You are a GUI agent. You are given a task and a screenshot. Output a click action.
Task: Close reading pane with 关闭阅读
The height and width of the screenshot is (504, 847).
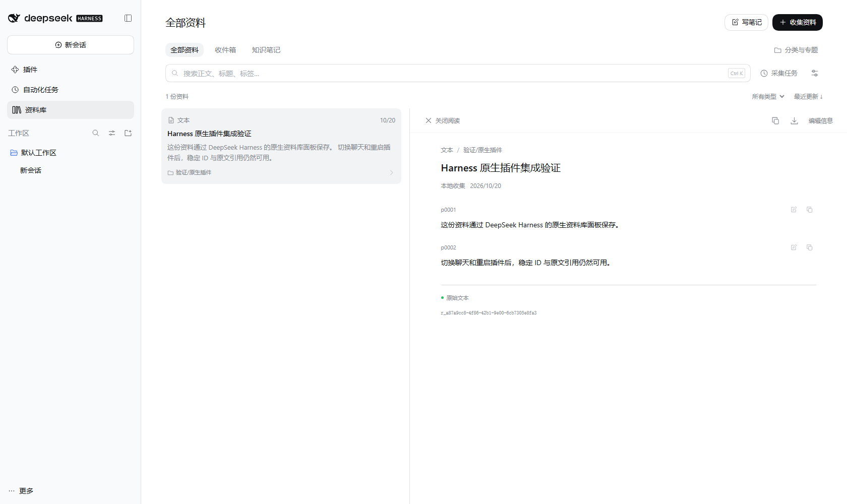pyautogui.click(x=443, y=120)
